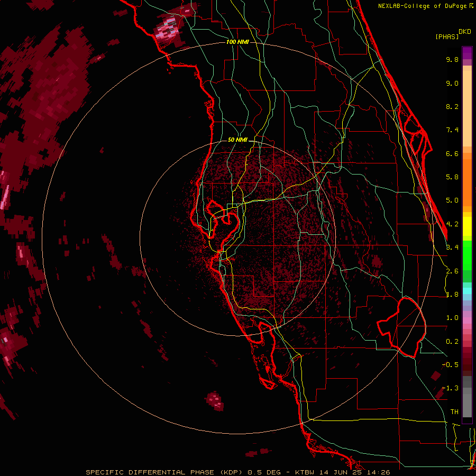
Task: Click the 6.6 scale value
Action: (452, 153)
